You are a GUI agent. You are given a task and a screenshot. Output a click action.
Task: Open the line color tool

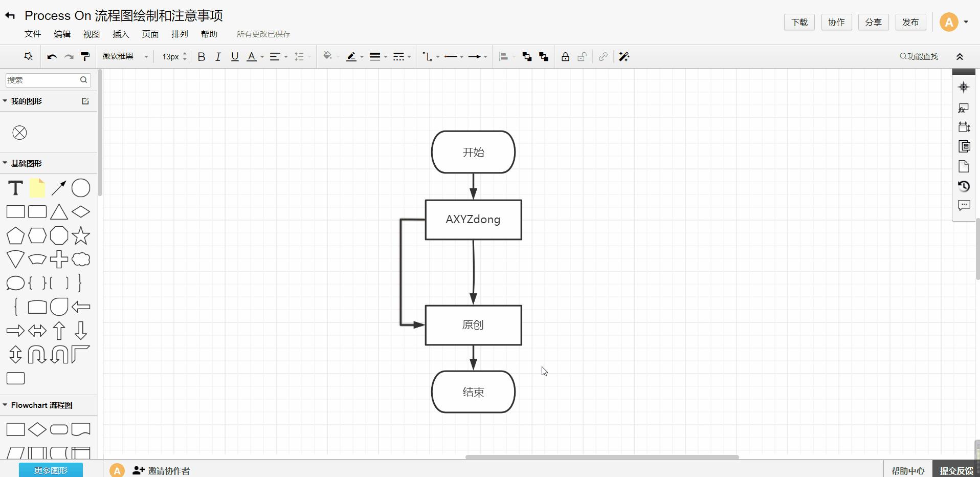(x=352, y=56)
